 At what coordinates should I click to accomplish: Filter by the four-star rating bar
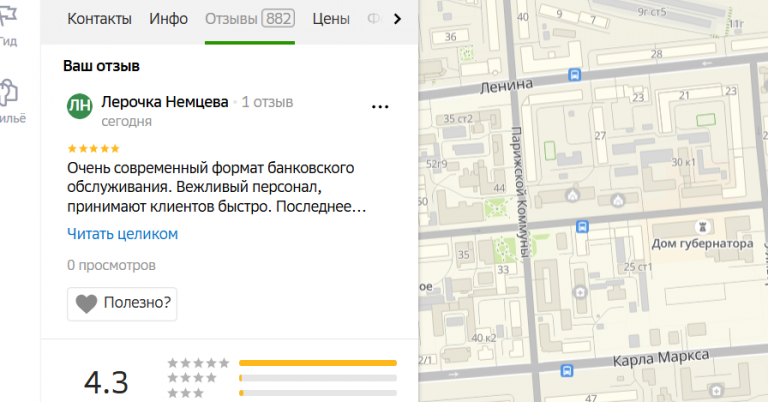click(x=318, y=378)
